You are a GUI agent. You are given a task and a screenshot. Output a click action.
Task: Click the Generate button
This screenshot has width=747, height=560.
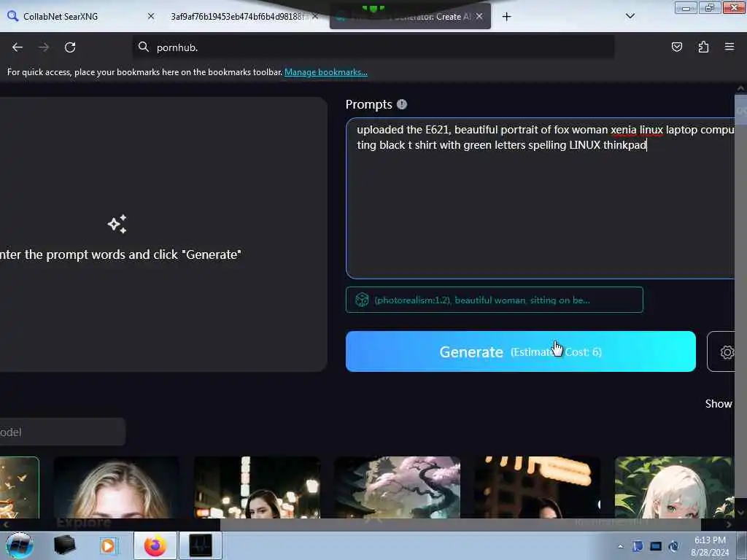point(520,351)
